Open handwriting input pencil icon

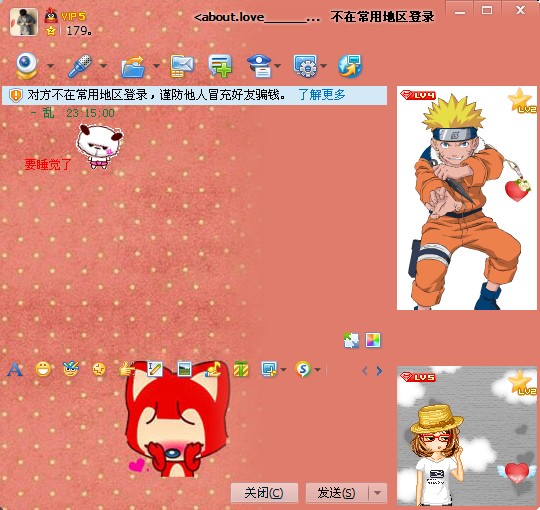(x=155, y=369)
